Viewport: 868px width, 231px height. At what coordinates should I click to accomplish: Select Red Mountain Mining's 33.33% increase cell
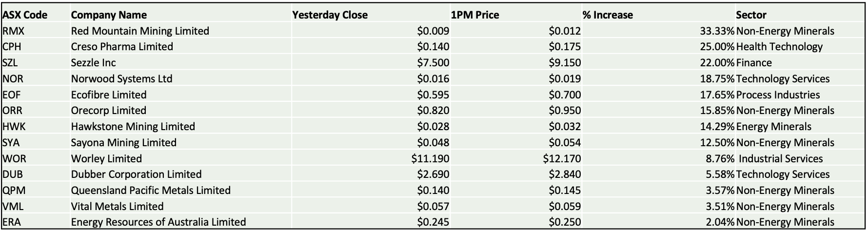(717, 31)
